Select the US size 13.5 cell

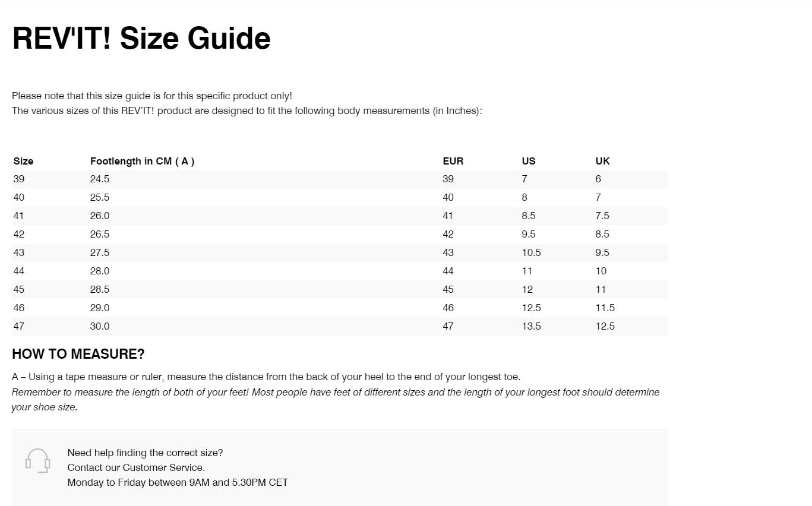pos(531,326)
